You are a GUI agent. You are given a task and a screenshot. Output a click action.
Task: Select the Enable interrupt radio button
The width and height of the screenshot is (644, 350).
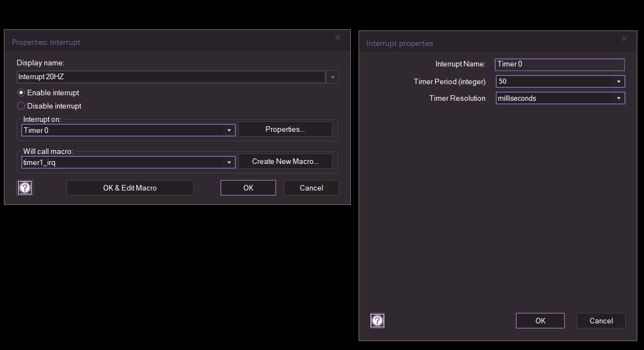click(22, 93)
